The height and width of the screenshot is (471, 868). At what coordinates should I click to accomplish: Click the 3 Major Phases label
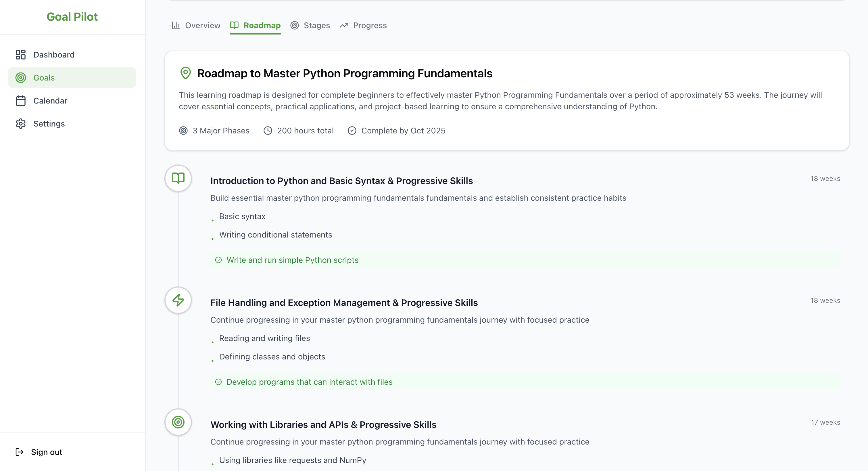[x=221, y=131]
